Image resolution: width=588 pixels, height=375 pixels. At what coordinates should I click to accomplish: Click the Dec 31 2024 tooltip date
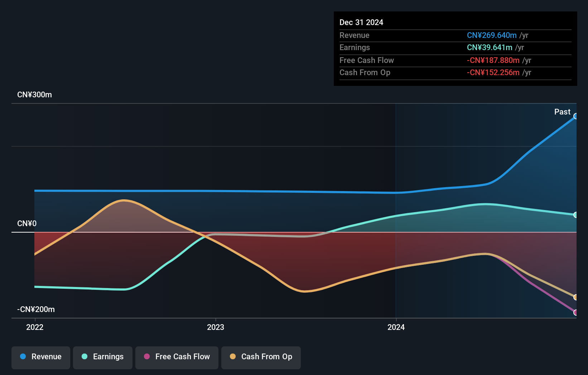361,23
